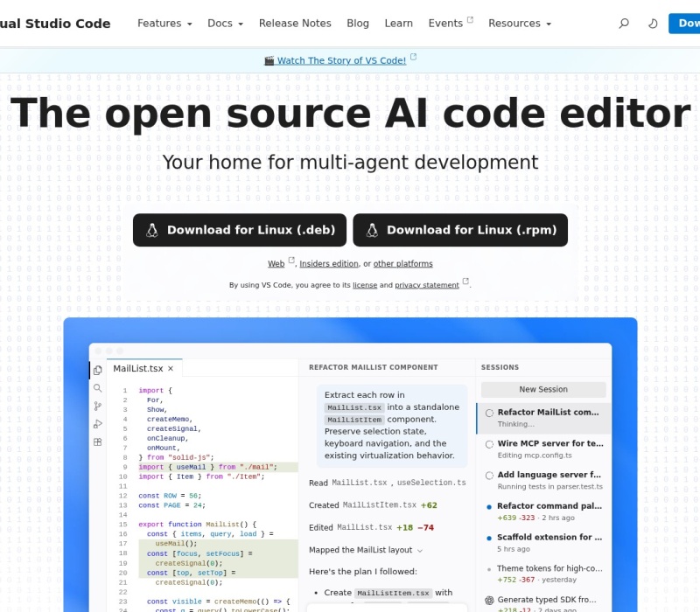Toggle dark theme moon icon
The image size is (700, 612).
click(x=652, y=24)
